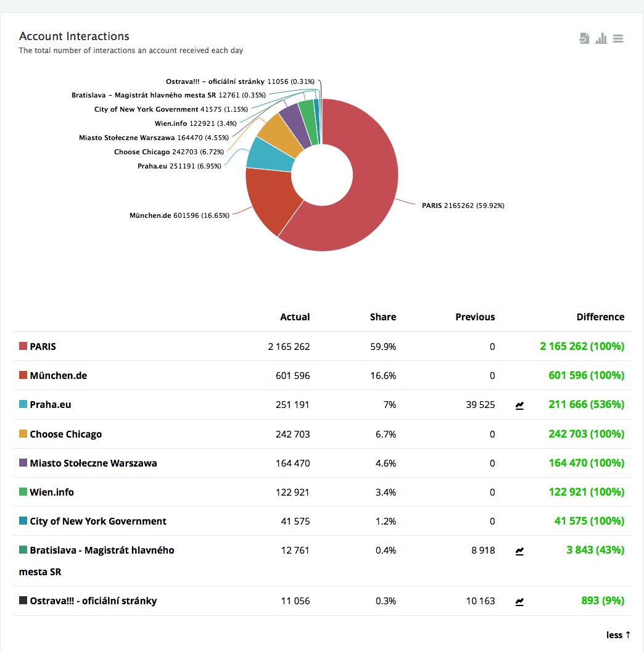Click München.de name in table

58,376
